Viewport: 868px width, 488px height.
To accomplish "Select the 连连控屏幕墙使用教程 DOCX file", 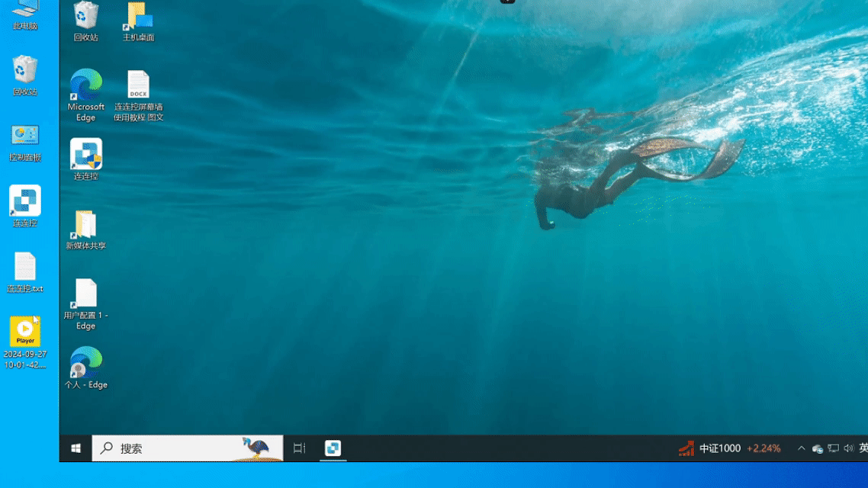I will point(138,95).
